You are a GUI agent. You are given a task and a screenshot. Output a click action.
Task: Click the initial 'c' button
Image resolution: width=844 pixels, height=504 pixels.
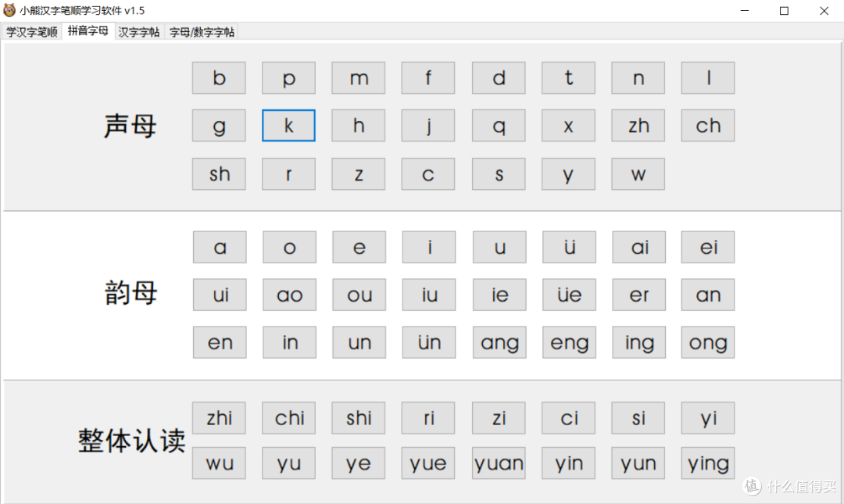tap(428, 174)
